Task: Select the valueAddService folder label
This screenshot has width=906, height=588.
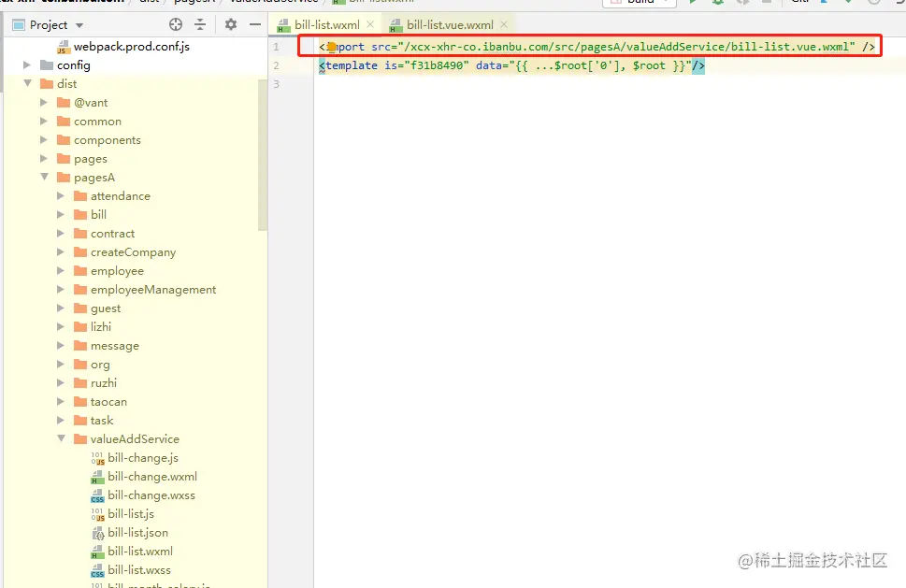Action: [x=135, y=439]
